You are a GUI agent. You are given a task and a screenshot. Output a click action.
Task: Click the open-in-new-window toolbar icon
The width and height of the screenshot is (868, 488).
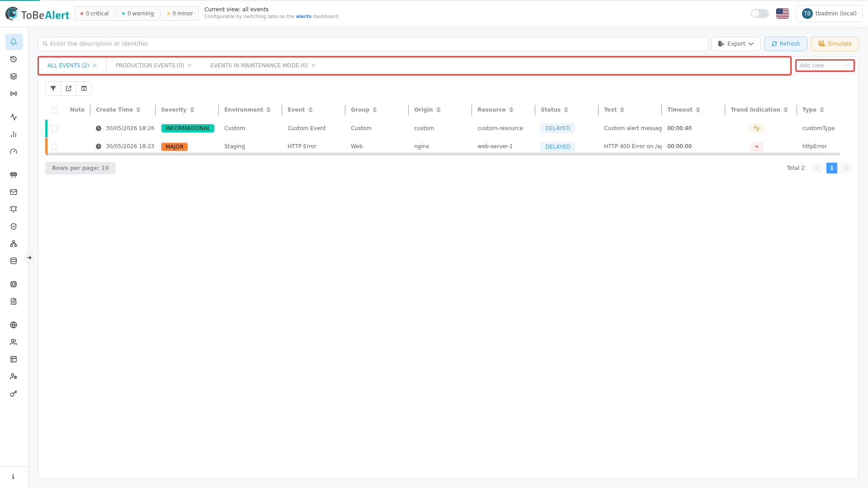tap(69, 89)
